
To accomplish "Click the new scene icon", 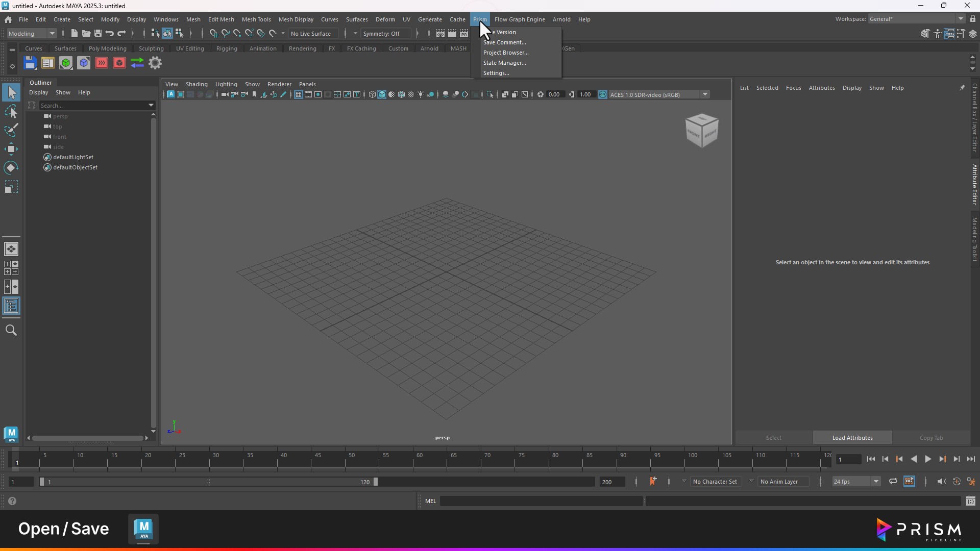I will [75, 34].
